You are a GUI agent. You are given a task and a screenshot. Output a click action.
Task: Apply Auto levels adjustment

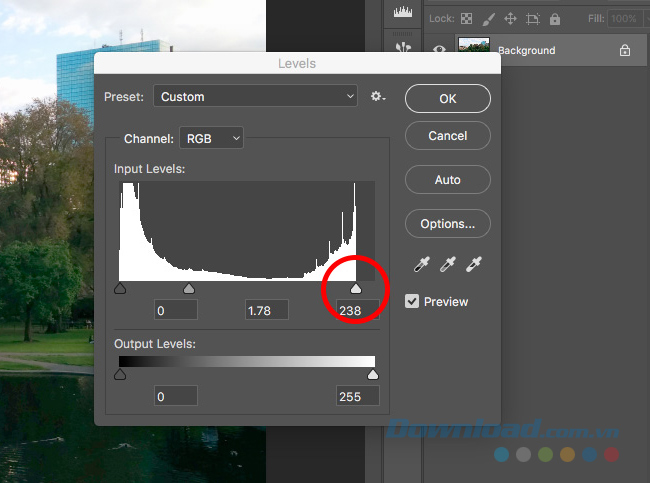tap(448, 180)
